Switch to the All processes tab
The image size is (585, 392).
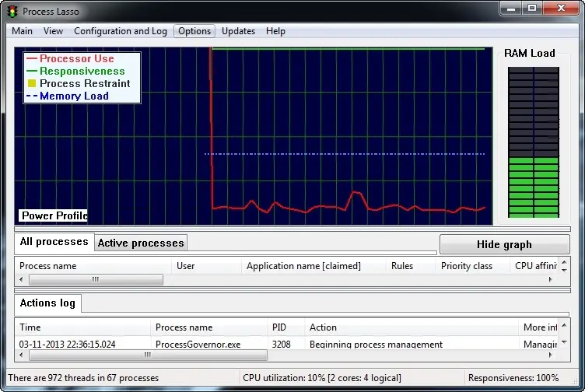click(54, 242)
